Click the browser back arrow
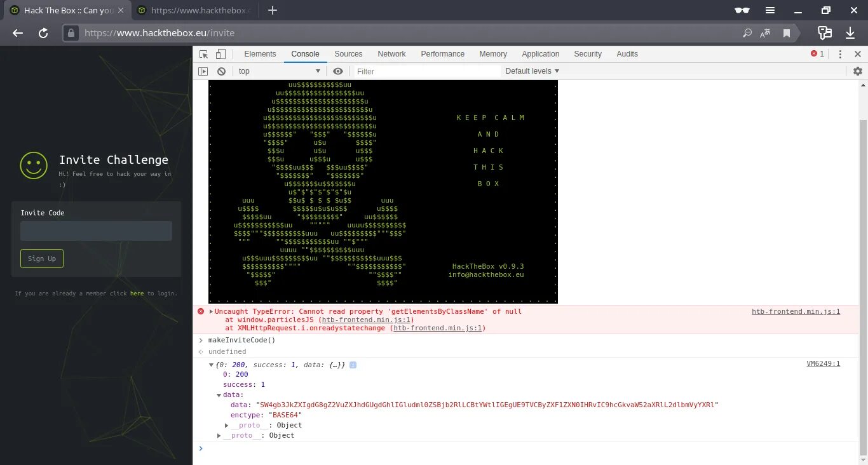Screen dimensions: 868x465 coord(18,33)
